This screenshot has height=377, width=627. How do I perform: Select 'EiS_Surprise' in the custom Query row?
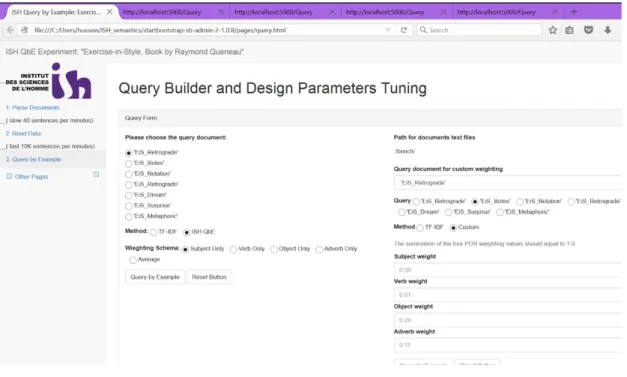(x=449, y=212)
